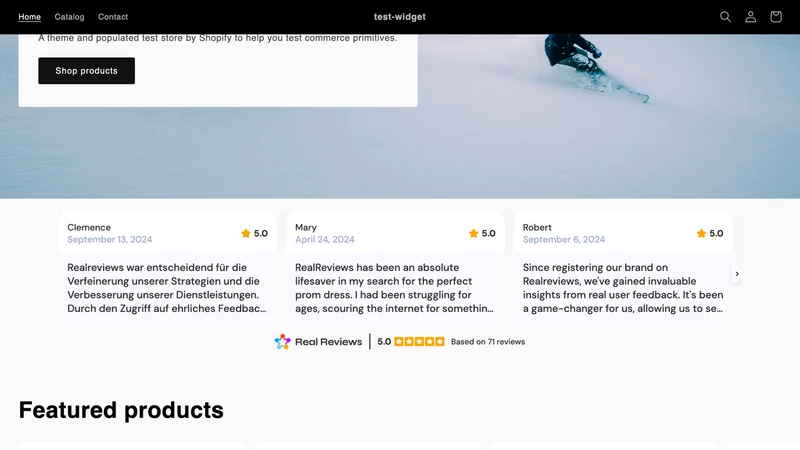Click the star icon in Clemence's review
Image resolution: width=800 pixels, height=450 pixels.
point(245,233)
